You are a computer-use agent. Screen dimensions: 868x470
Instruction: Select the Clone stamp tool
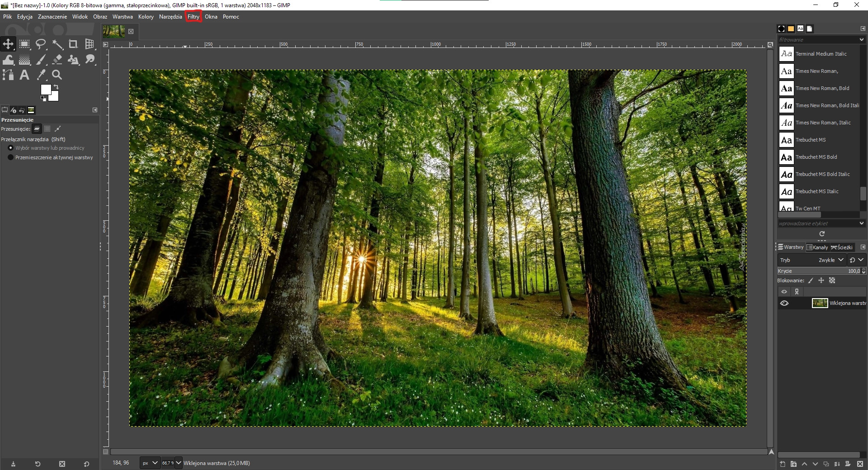73,60
